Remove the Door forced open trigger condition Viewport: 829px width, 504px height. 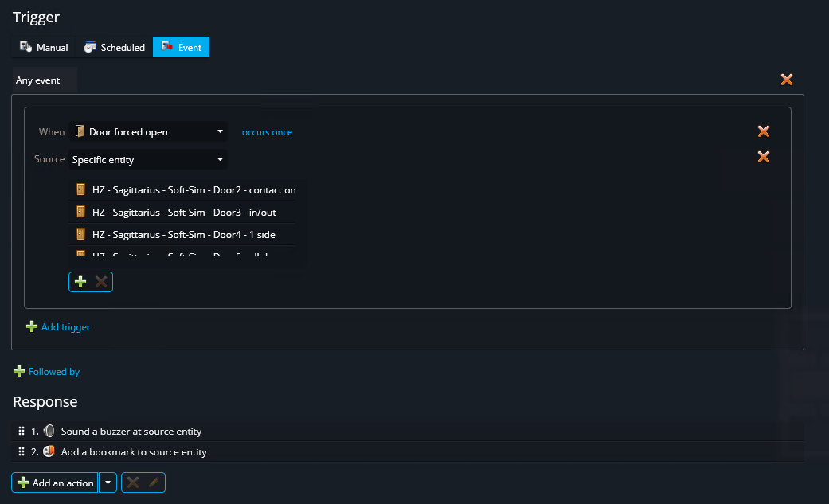click(763, 131)
